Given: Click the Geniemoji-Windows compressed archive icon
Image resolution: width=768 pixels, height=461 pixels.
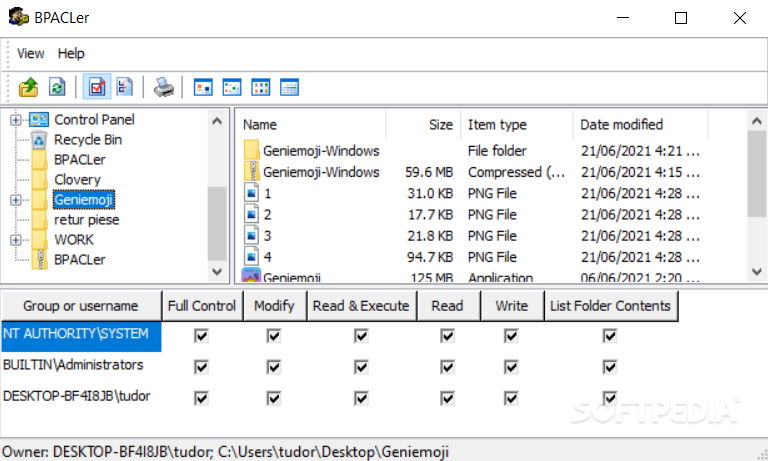Looking at the screenshot, I should tap(251, 171).
